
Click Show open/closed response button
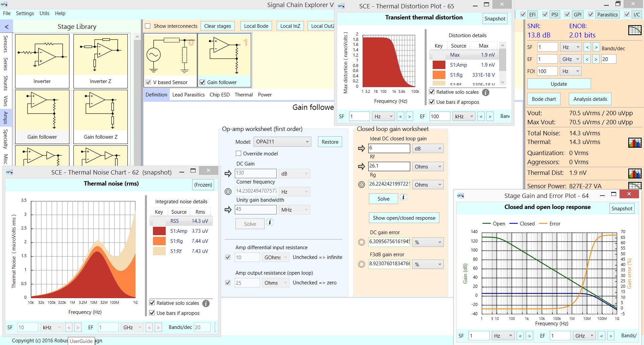[x=404, y=218]
